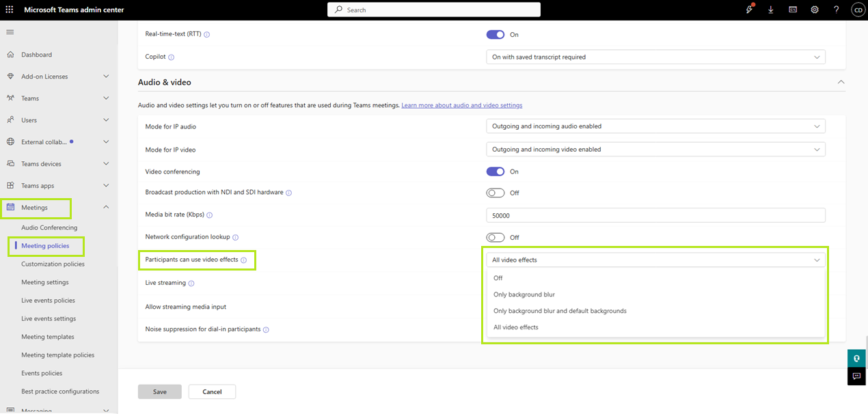
Task: Select Meeting policies in sidebar
Action: point(45,246)
